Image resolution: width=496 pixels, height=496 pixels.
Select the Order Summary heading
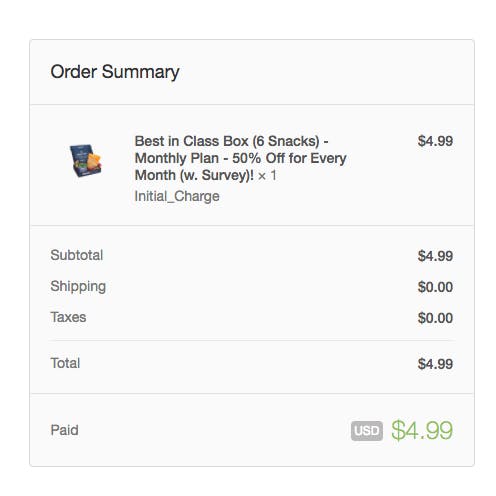(x=115, y=72)
